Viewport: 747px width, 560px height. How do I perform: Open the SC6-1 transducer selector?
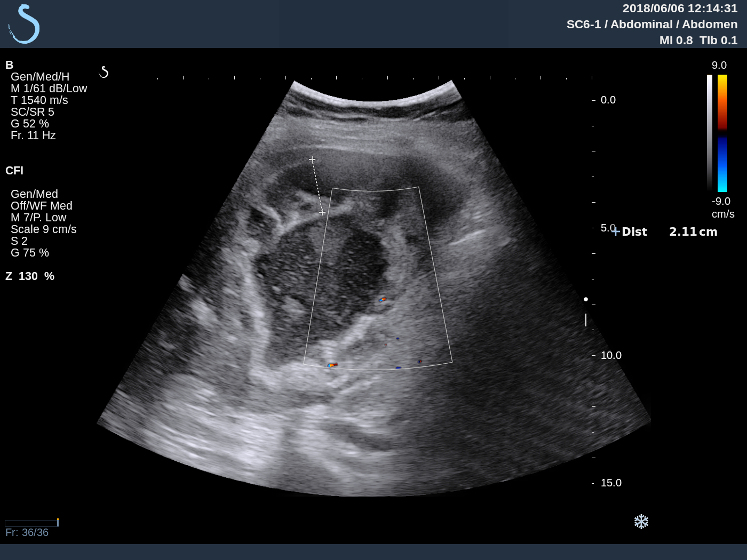(584, 24)
